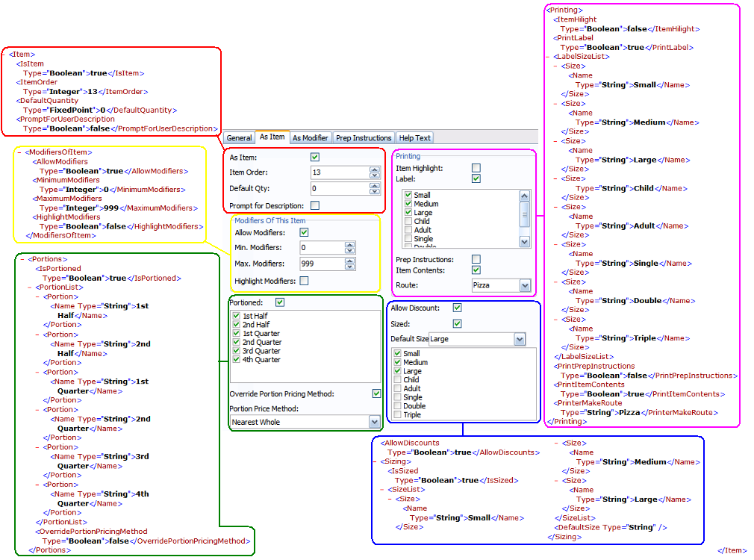Image resolution: width=754 pixels, height=560 pixels.
Task: Enable the Highlight Modifiers checkbox
Action: (x=304, y=281)
